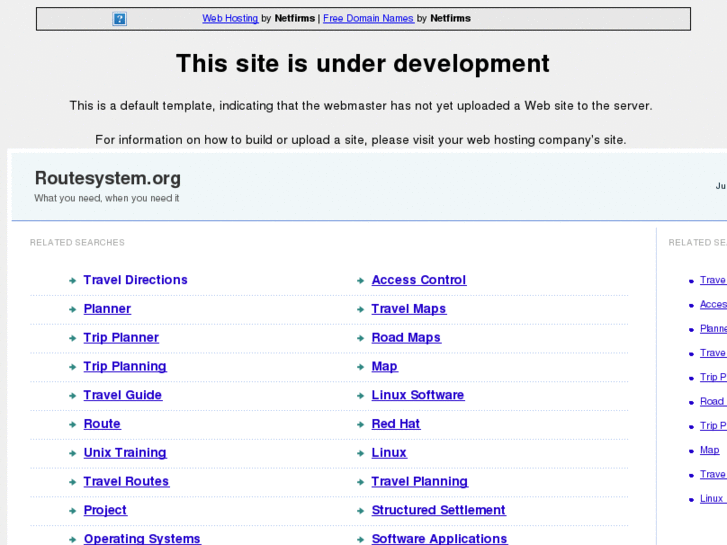Open the Red Hat search link
The image size is (727, 545).
[x=395, y=423]
